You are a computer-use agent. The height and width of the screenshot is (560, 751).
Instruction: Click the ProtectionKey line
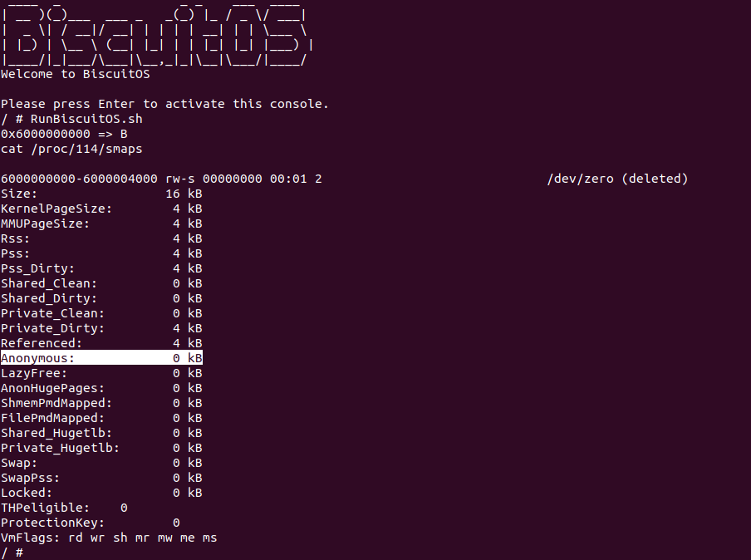90,523
